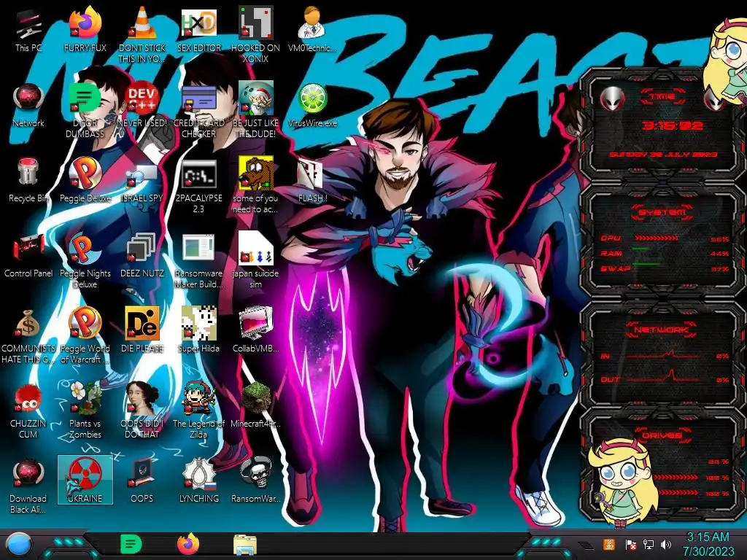Launch Plants vs Zombies shortcut
This screenshot has height=560, width=747.
85,411
